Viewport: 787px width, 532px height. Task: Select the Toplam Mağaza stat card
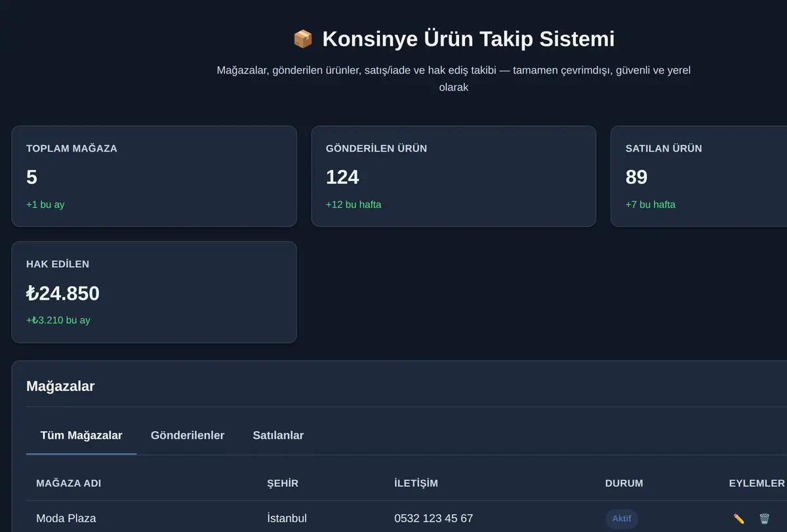(154, 176)
